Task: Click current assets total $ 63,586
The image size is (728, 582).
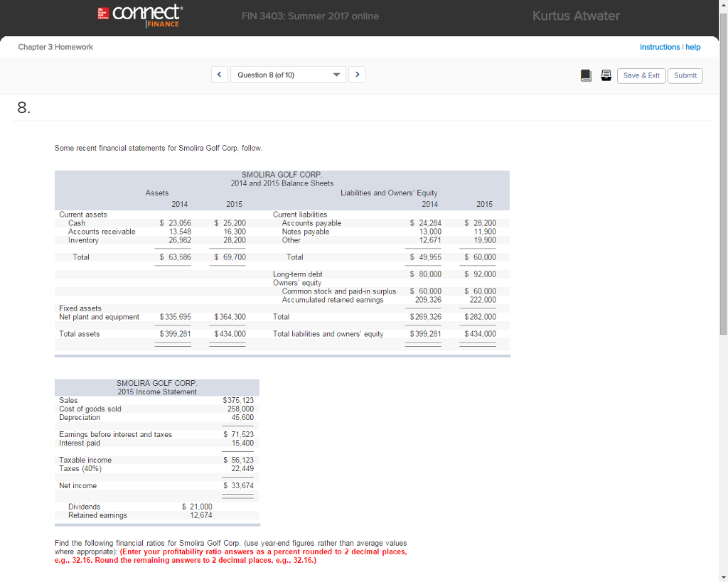Action: (176, 257)
